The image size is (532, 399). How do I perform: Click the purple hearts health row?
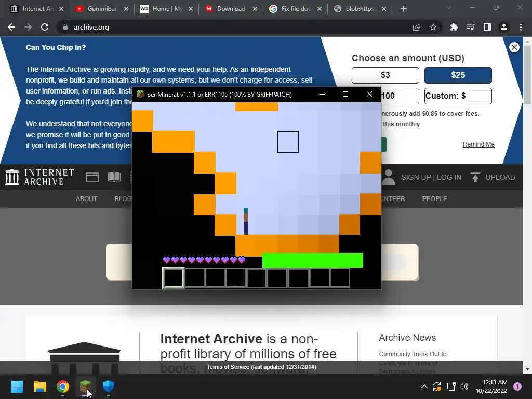pyautogui.click(x=204, y=260)
